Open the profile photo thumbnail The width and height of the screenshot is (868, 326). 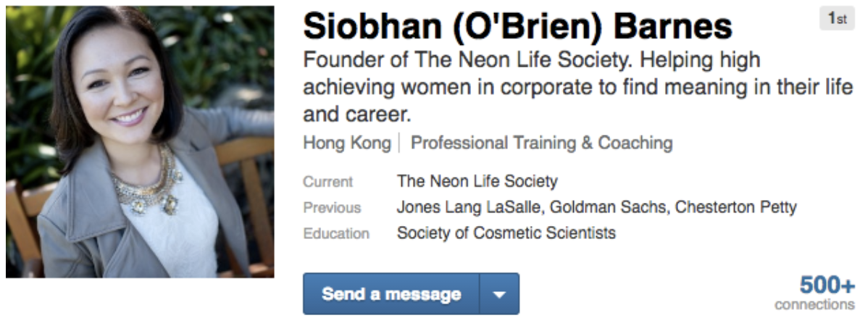140,142
